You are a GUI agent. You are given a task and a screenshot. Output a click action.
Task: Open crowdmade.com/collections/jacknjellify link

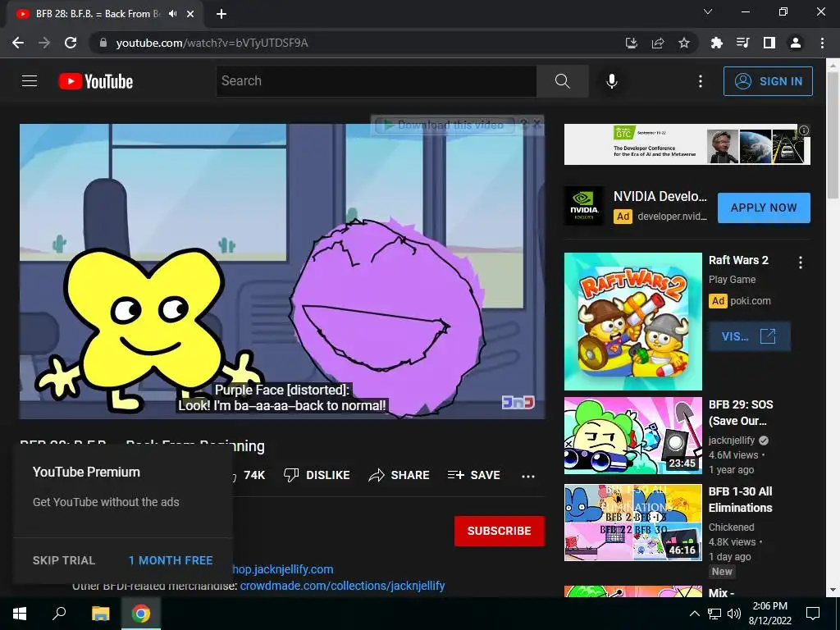point(342,586)
